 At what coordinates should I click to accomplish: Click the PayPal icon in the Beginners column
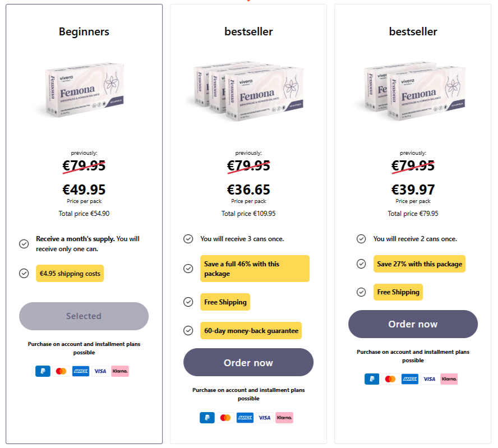(43, 371)
